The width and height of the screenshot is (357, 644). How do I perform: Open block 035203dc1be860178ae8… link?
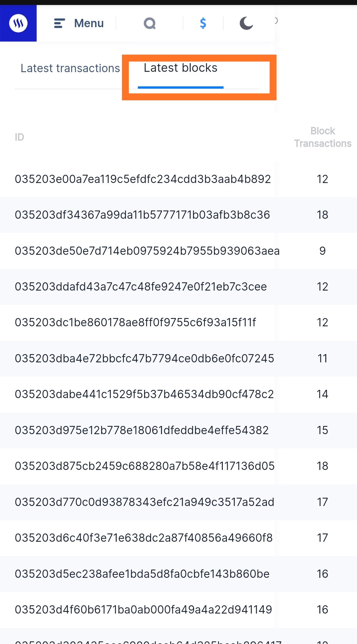point(136,322)
